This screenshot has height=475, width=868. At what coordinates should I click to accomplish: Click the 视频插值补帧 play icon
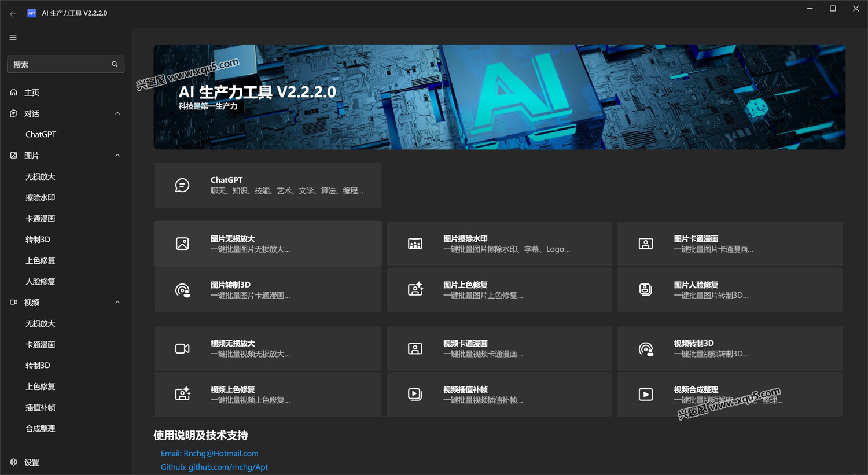coord(415,395)
